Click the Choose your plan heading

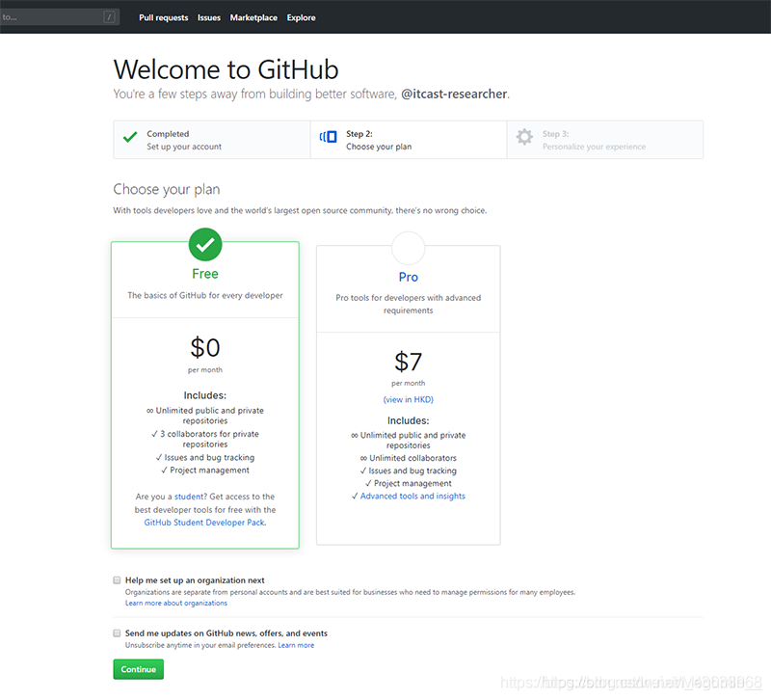click(x=167, y=189)
